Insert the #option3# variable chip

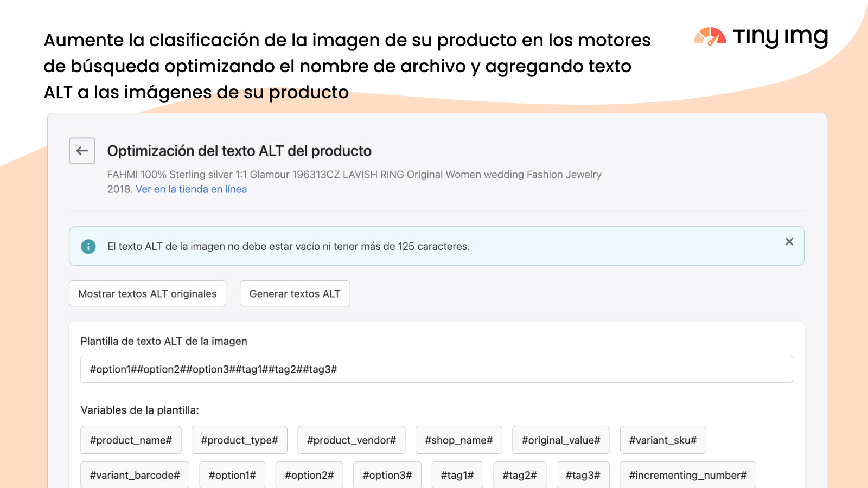click(x=387, y=475)
